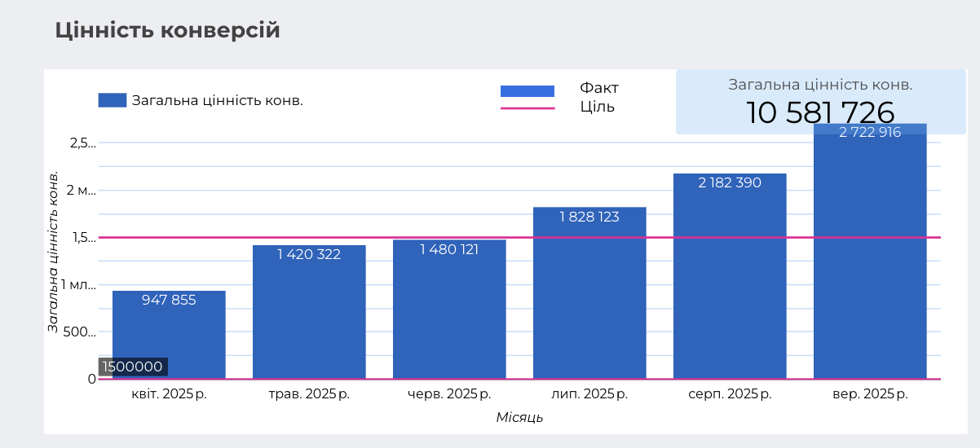This screenshot has width=980, height=448.
Task: Click the вер. 2025 р. axis label
Action: pyautogui.click(x=870, y=395)
